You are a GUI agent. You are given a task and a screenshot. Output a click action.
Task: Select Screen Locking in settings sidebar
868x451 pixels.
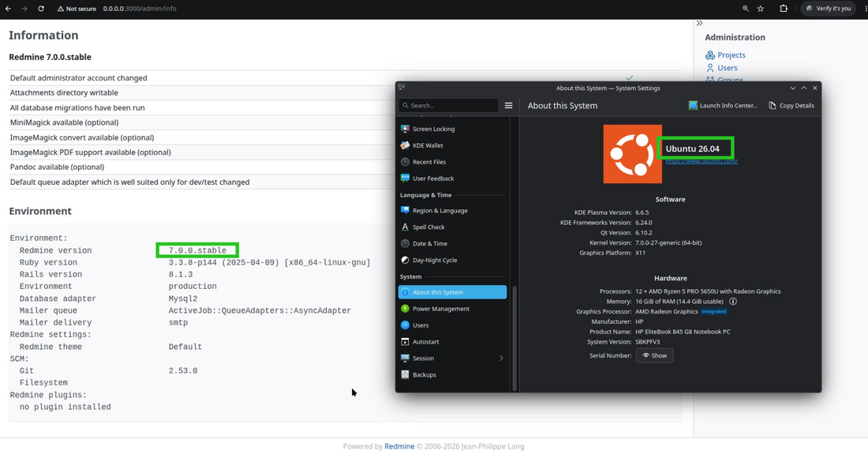[x=452, y=129]
